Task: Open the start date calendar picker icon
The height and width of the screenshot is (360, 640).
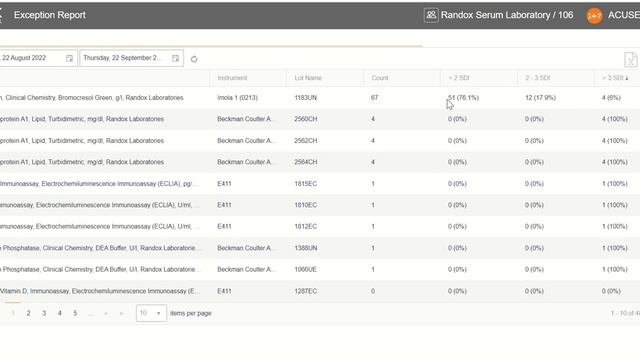Action: tap(69, 58)
